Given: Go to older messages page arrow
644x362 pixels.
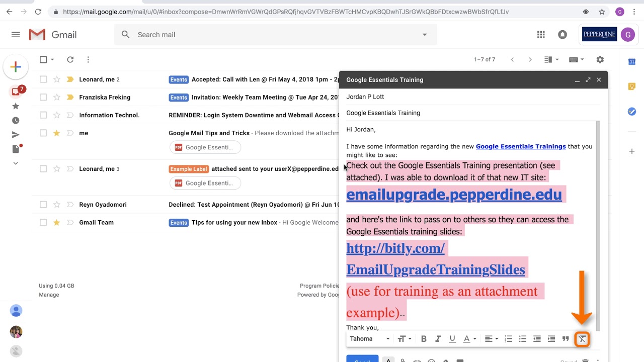Looking at the screenshot, I should 530,59.
